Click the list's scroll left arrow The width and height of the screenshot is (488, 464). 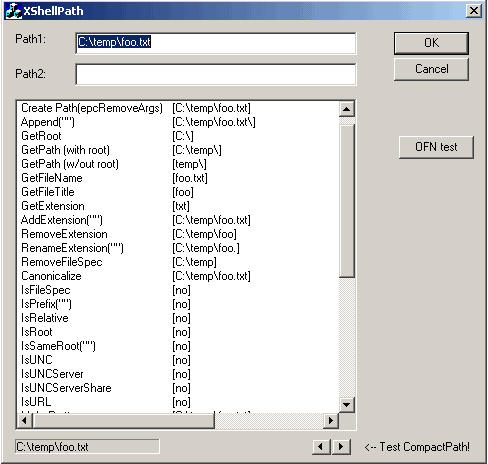pyautogui.click(x=24, y=420)
